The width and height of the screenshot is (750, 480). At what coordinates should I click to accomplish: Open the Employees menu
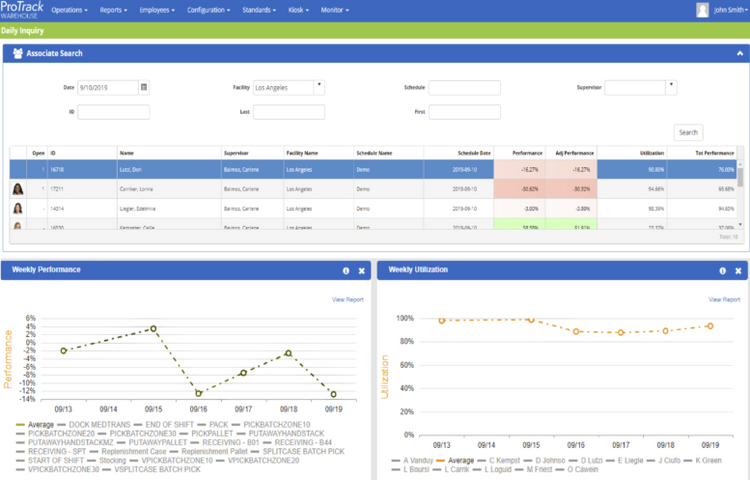[x=157, y=10]
